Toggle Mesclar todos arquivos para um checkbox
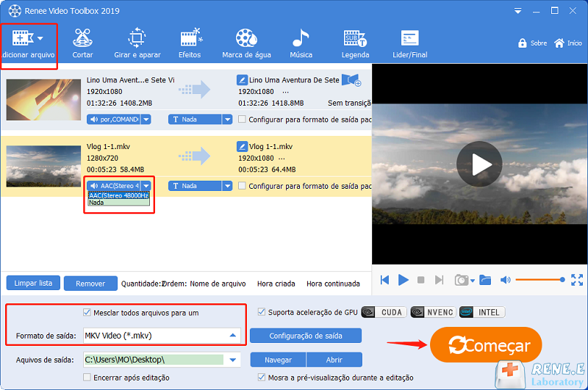 87,312
